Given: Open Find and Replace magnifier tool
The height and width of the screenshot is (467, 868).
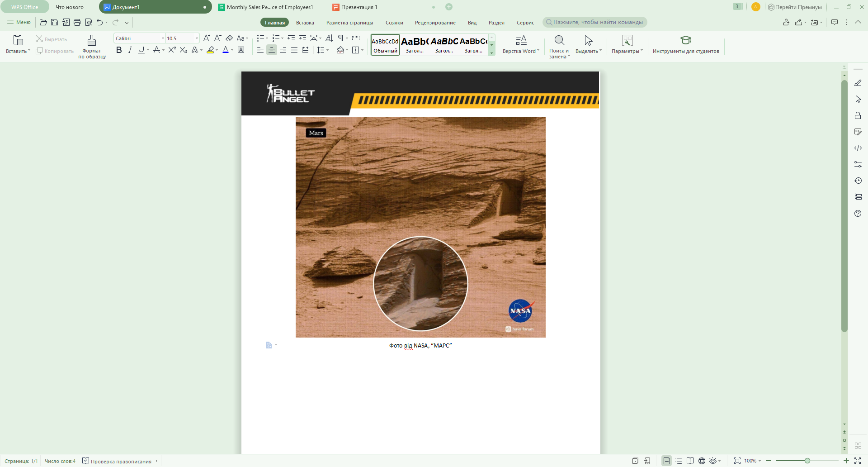Looking at the screenshot, I should tap(559, 41).
